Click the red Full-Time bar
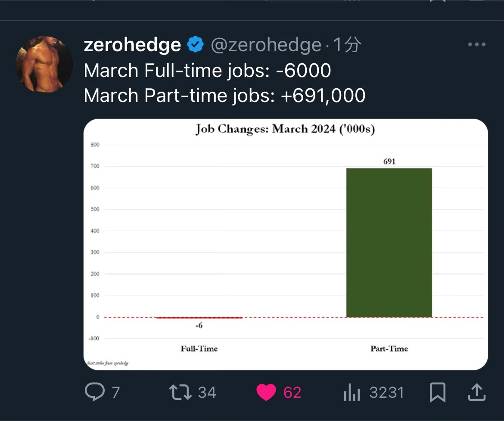Image resolution: width=504 pixels, height=421 pixels. tap(199, 318)
